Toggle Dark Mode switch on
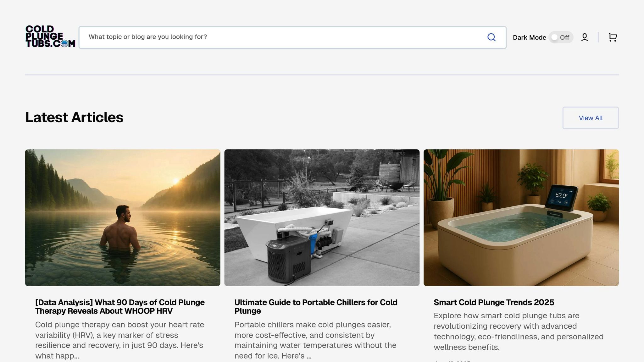 click(560, 37)
